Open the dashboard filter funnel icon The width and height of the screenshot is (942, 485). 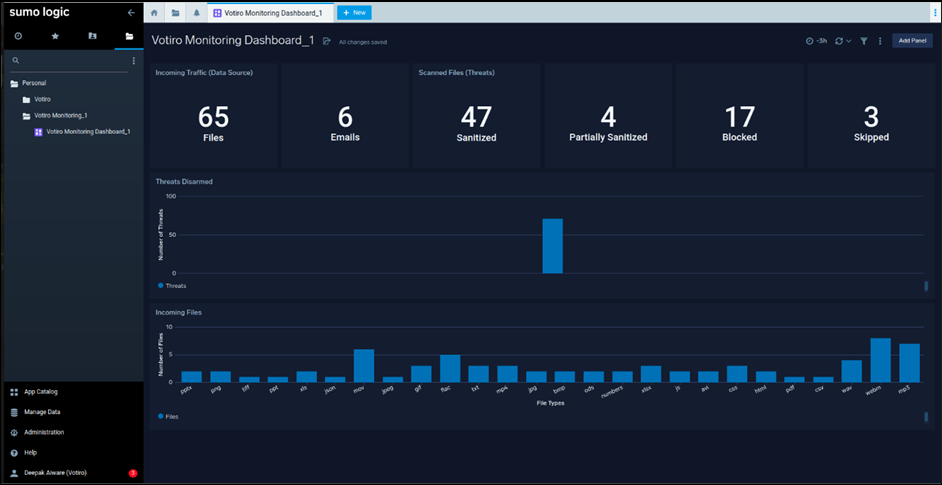point(864,41)
